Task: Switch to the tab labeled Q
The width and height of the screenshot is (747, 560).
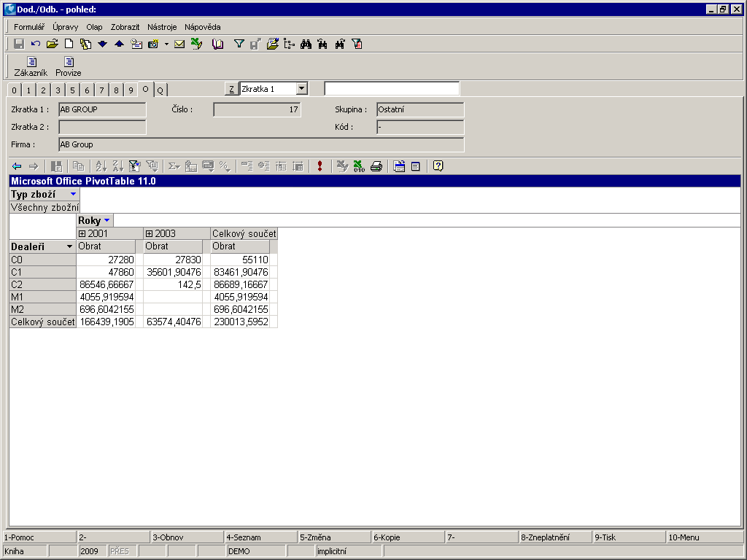Action: [x=160, y=90]
